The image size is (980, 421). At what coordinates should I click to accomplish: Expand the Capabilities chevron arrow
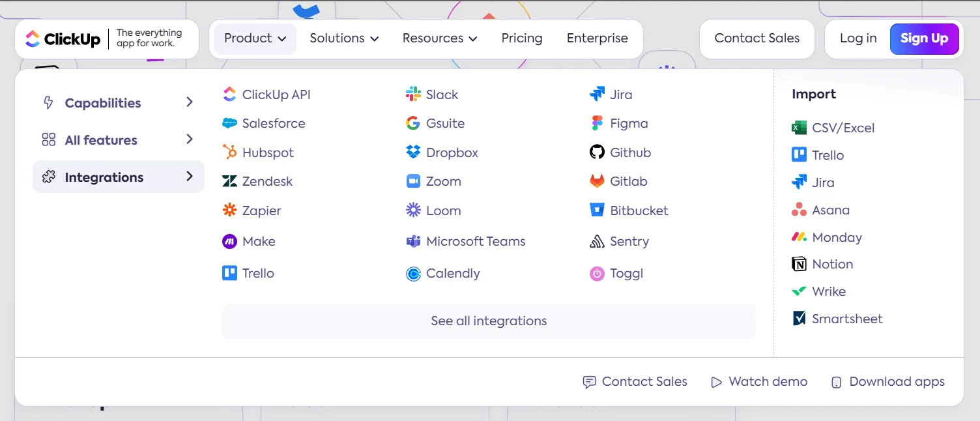pyautogui.click(x=190, y=102)
